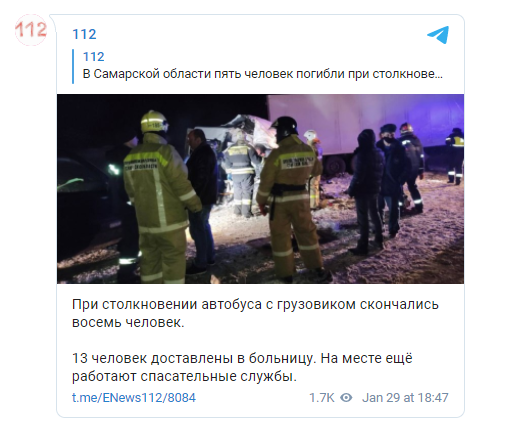This screenshot has width=520, height=439.
Task: Select the blue reply quote bar
Action: tap(73, 66)
